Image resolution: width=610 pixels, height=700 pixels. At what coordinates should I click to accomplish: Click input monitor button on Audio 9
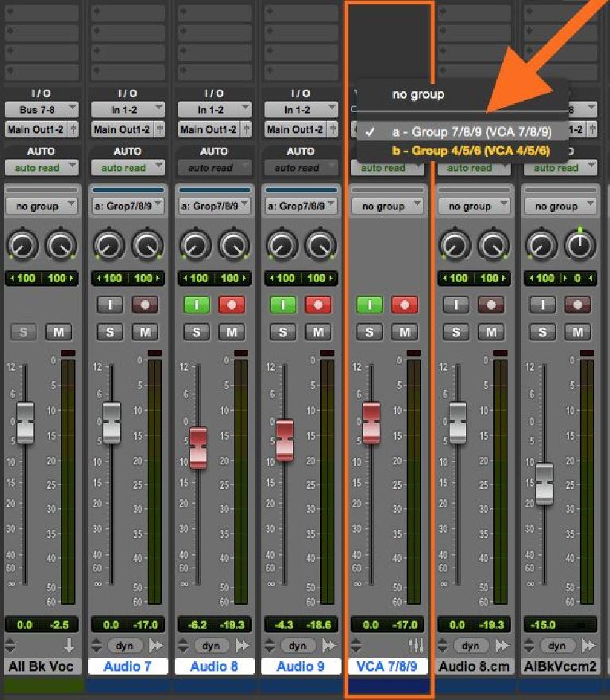[x=282, y=305]
